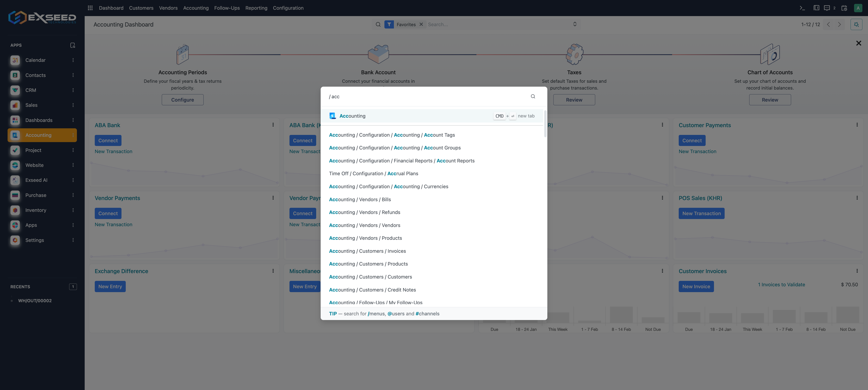Dismiss the onboarding banner with the X
The image size is (868, 390).
[859, 43]
